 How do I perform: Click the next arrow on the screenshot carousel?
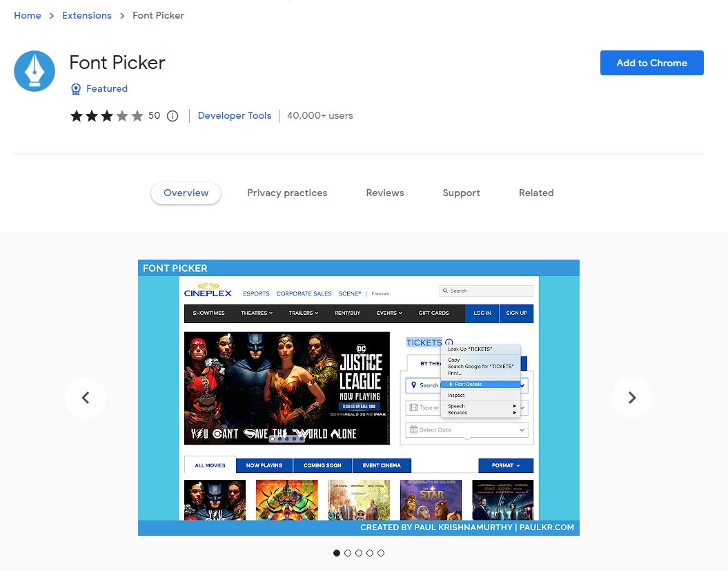coord(632,398)
